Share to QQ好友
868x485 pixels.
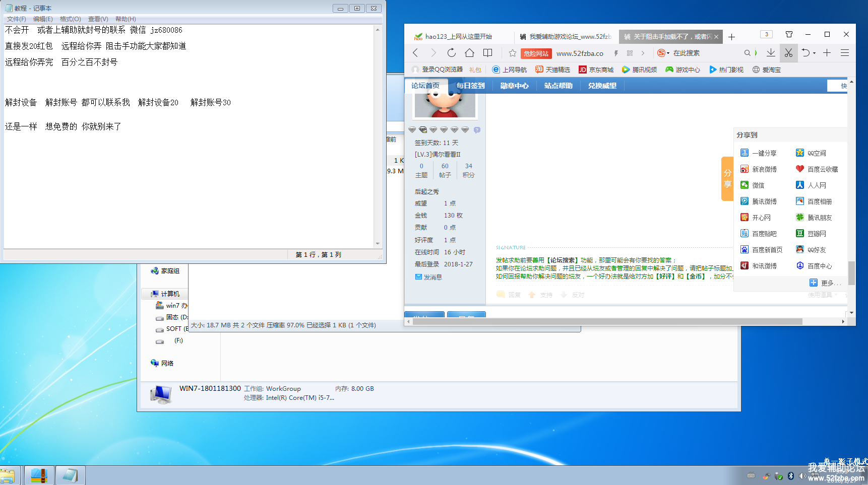click(x=811, y=250)
